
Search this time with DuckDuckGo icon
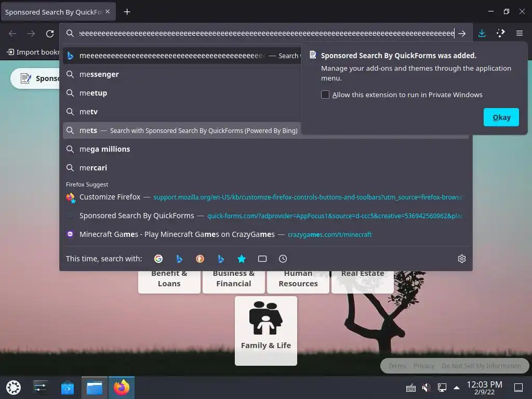click(x=200, y=259)
